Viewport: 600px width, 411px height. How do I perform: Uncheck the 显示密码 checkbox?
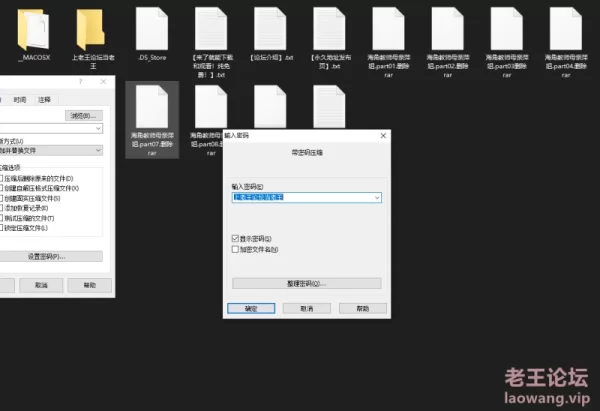click(235, 237)
